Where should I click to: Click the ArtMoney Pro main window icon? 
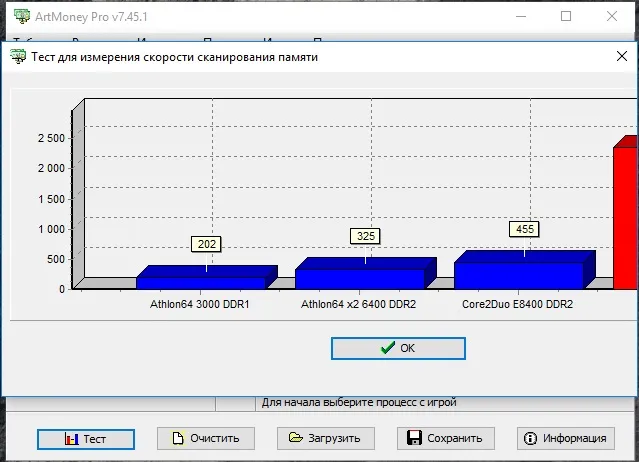pyautogui.click(x=22, y=16)
